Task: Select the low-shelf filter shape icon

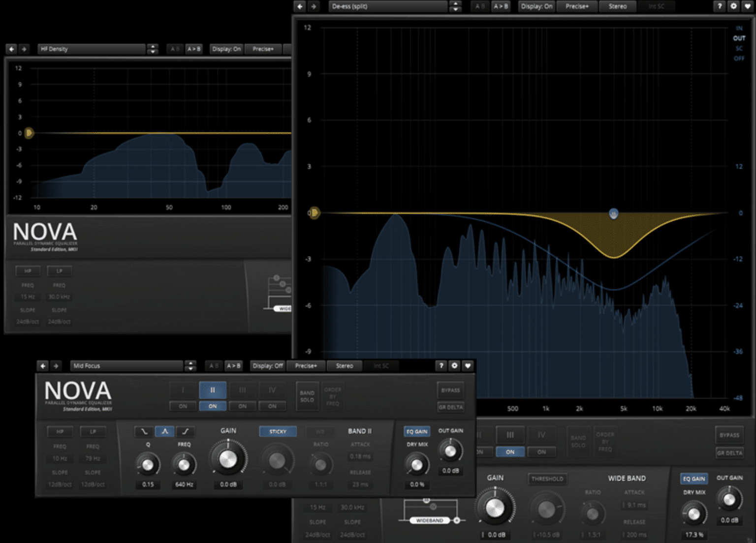Action: 143,431
